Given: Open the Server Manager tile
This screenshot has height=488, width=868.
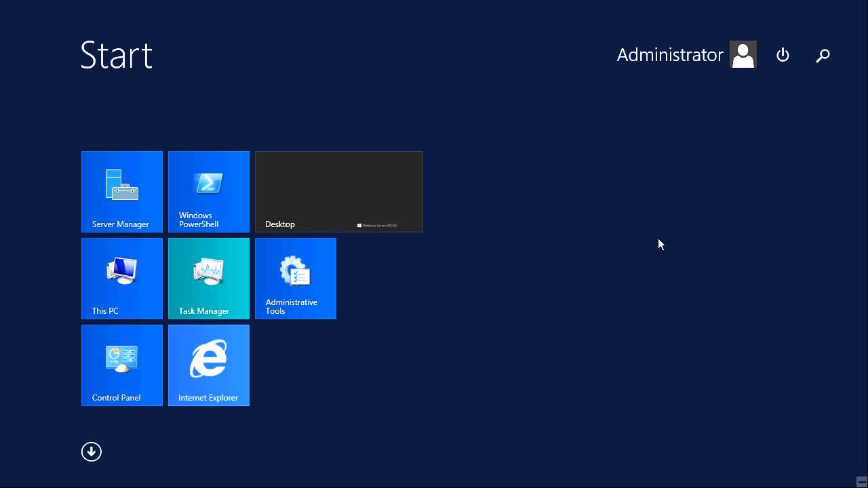Looking at the screenshot, I should pos(122,192).
